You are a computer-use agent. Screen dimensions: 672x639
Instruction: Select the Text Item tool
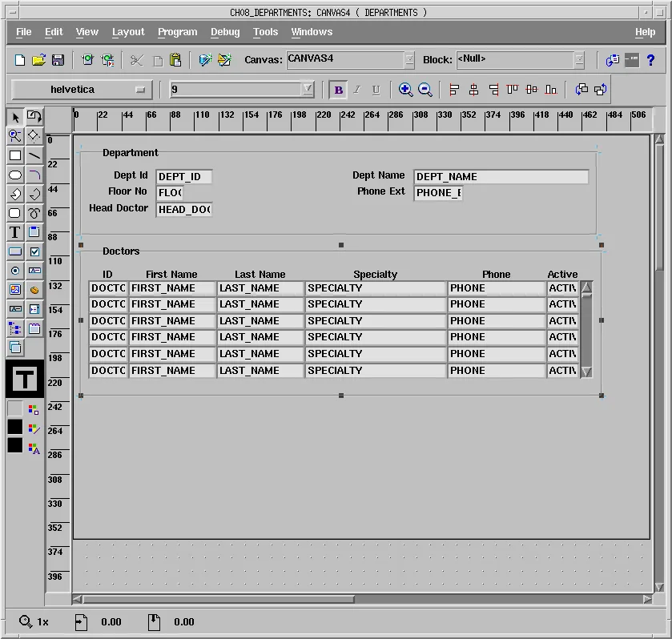[34, 271]
